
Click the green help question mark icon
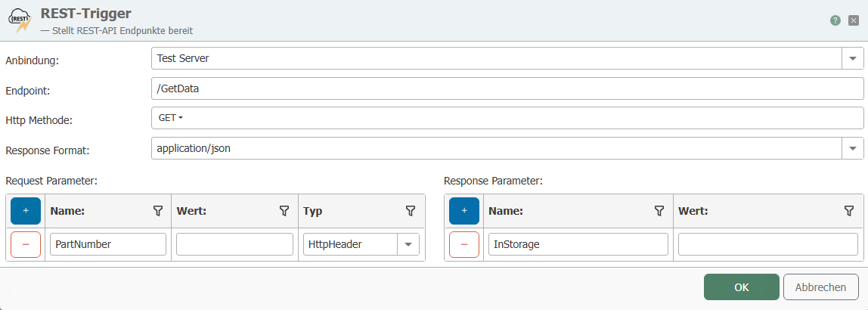835,20
